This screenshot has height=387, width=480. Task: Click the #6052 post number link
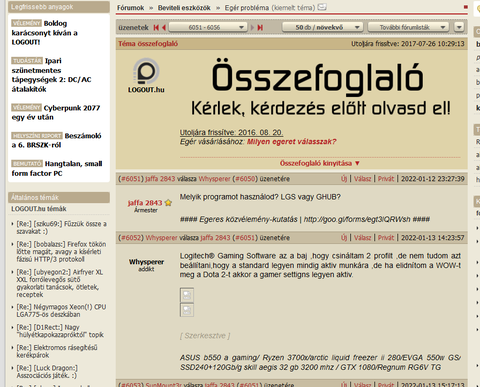click(131, 238)
